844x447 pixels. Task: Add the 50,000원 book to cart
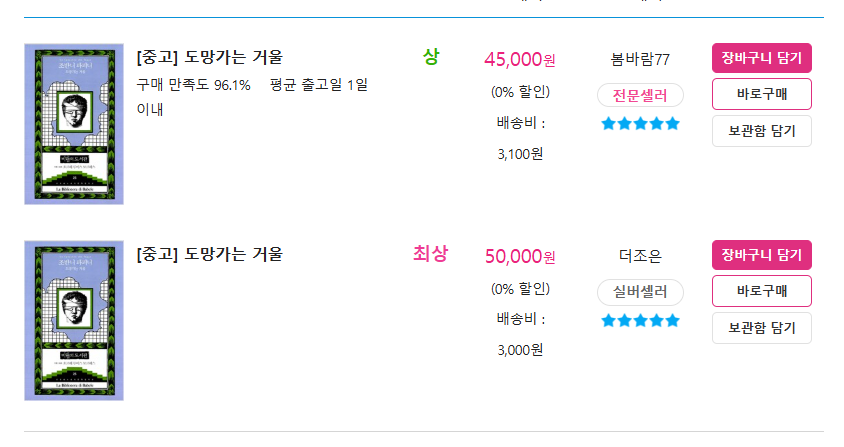point(762,255)
